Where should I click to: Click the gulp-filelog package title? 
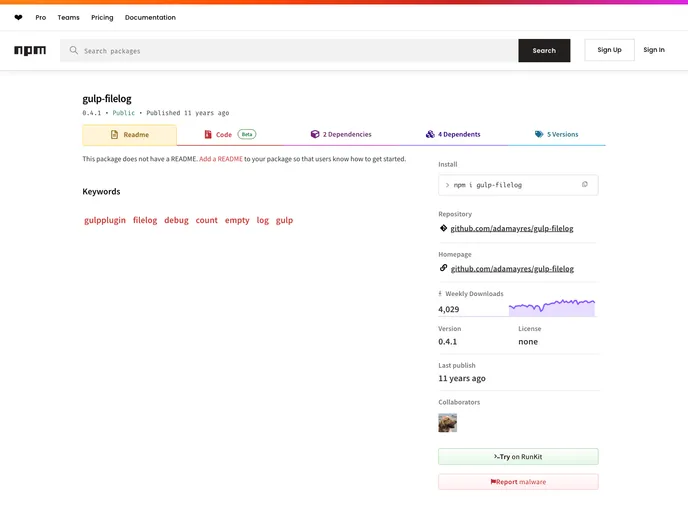107,99
